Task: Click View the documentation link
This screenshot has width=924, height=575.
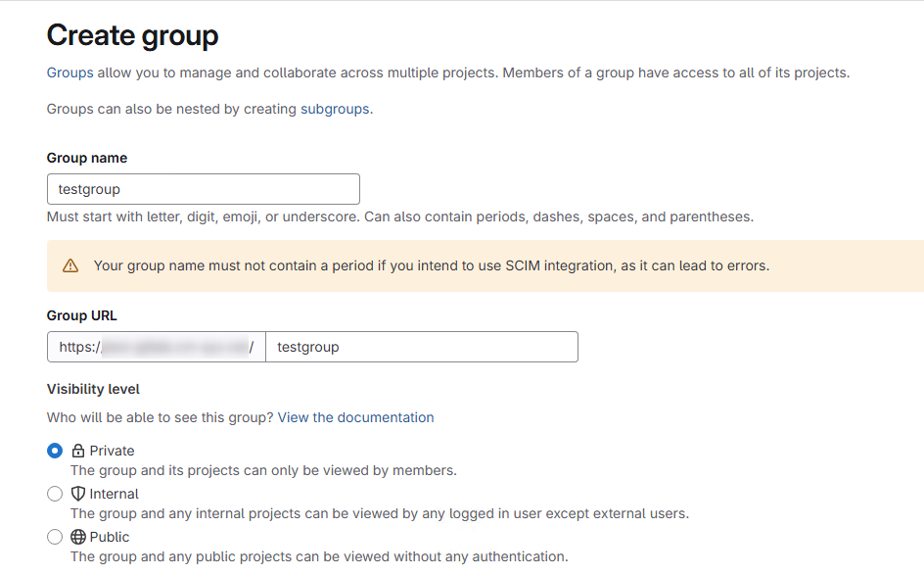Action: [356, 417]
